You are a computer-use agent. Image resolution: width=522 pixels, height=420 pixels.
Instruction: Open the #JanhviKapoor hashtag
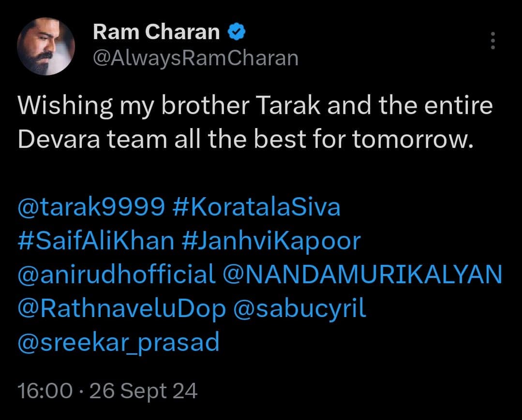point(271,241)
